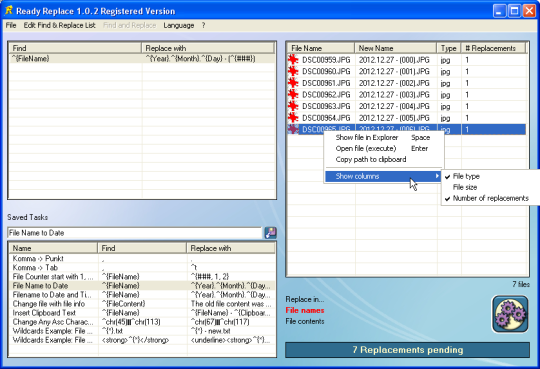The width and height of the screenshot is (540, 369).
Task: Click file name DSC00961.JPG
Action: tap(326, 83)
